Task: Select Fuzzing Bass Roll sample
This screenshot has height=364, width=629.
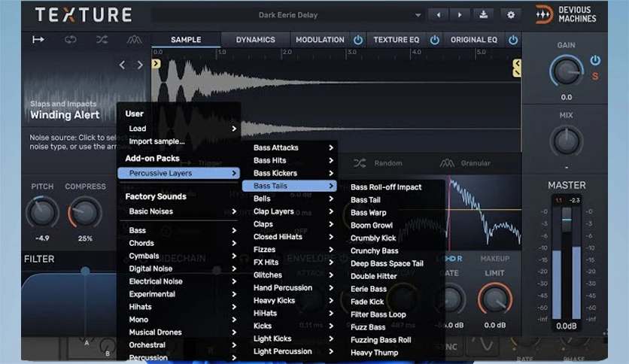Action: click(x=381, y=340)
